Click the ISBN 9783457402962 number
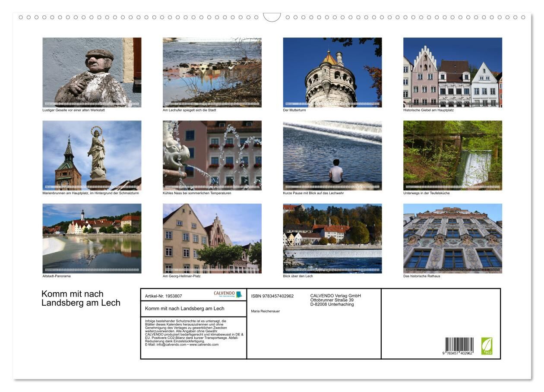This screenshot has width=544, height=392. pos(272,296)
